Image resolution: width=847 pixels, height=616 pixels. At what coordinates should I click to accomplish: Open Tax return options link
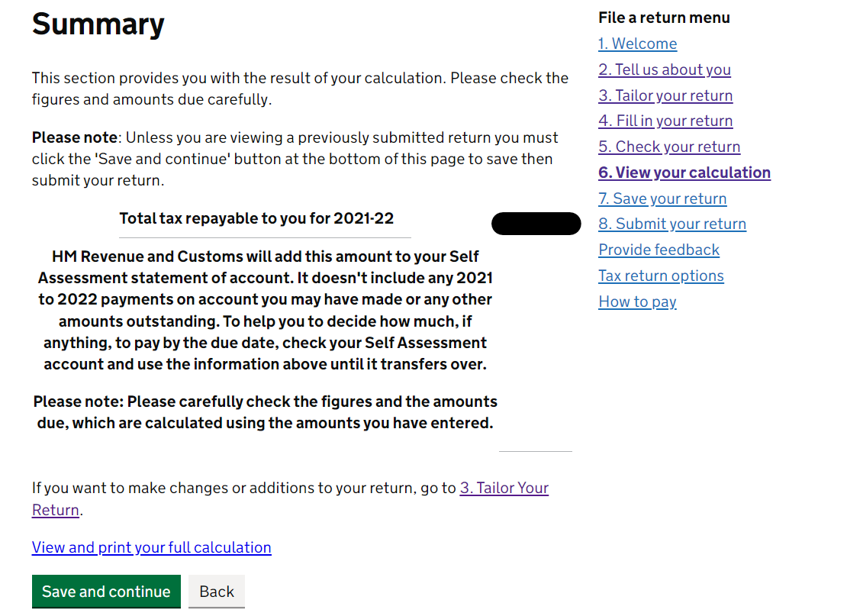click(x=661, y=276)
